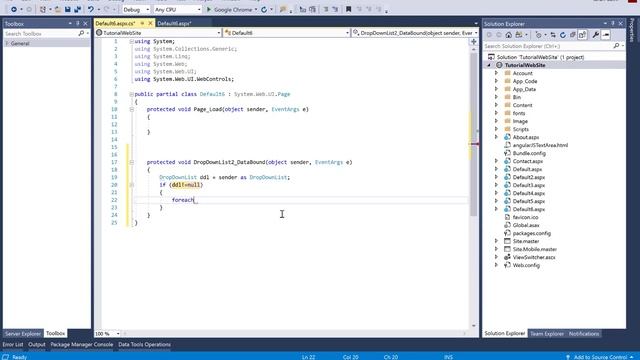Open the Output tab
640x360 pixels.
(37, 344)
